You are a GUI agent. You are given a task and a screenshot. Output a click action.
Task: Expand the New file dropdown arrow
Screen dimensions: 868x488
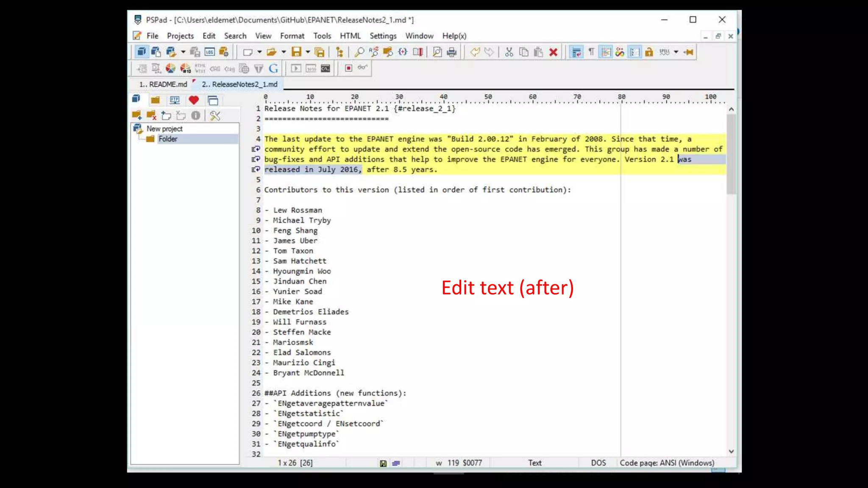pyautogui.click(x=259, y=52)
